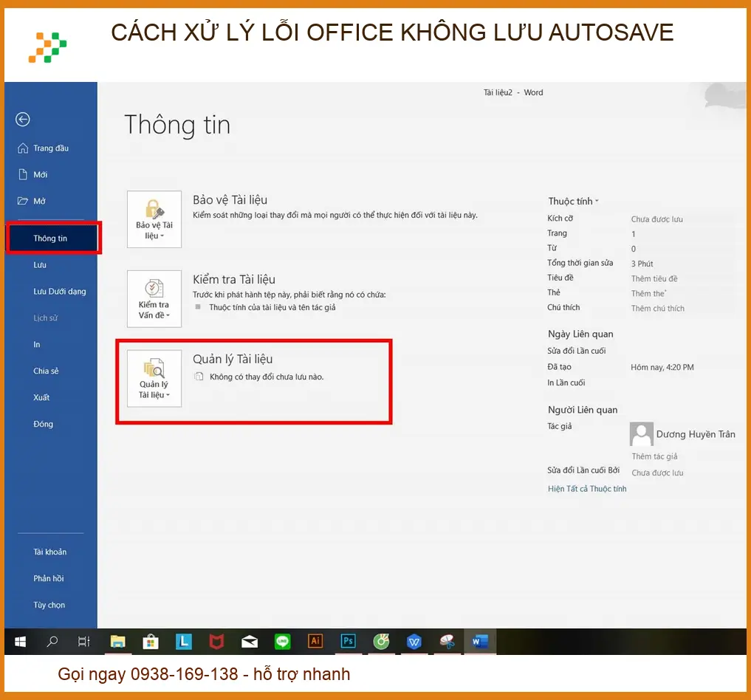
Task: Open McAfee shield icon on taskbar
Action: click(216, 642)
